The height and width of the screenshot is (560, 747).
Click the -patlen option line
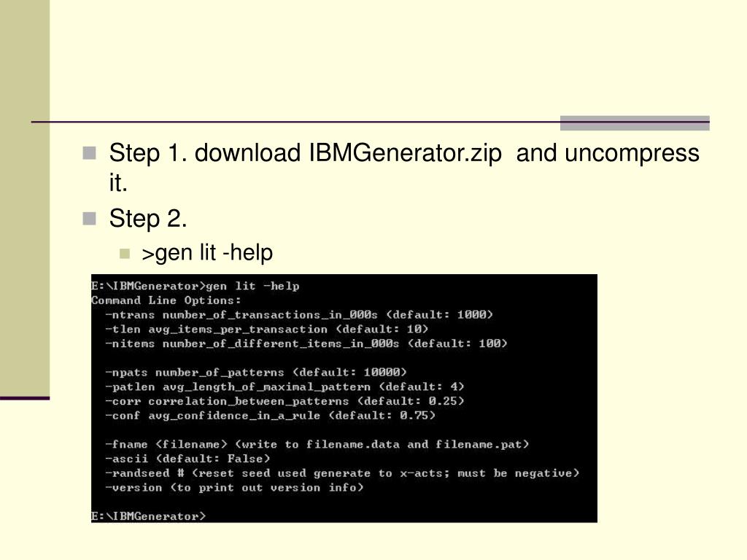(x=285, y=386)
